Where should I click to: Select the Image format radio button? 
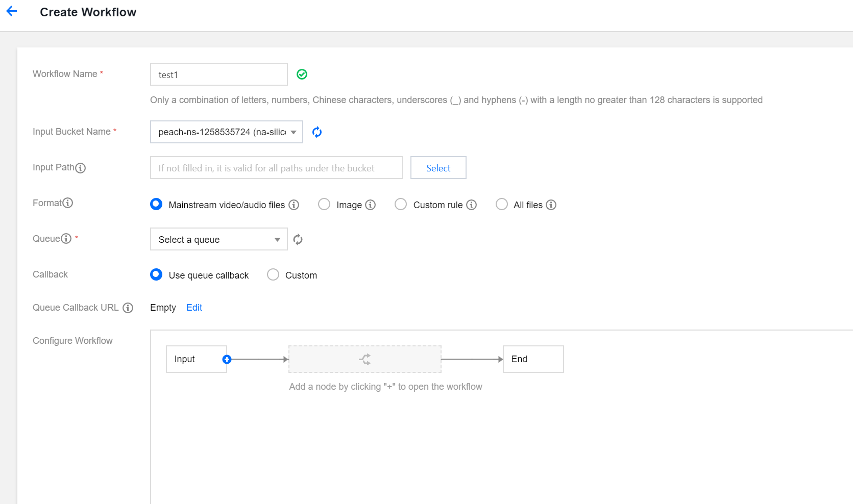tap(324, 205)
